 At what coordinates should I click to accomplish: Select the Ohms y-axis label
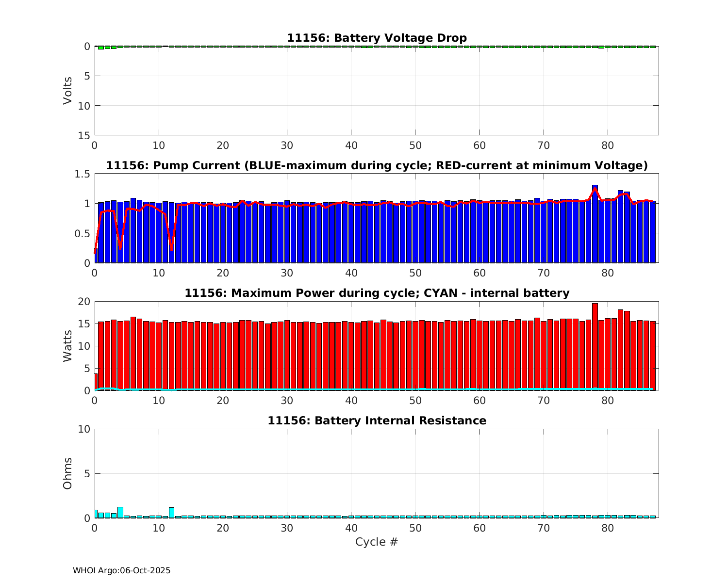(x=68, y=473)
